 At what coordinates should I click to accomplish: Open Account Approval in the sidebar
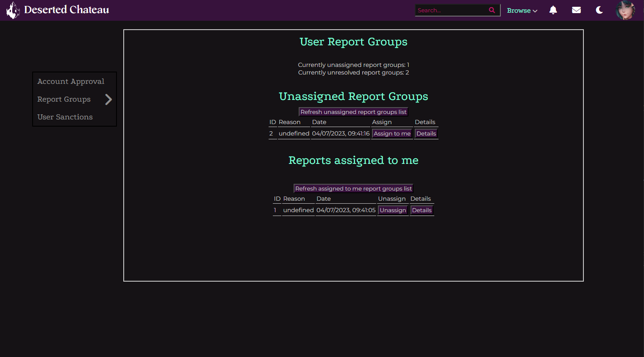(71, 81)
